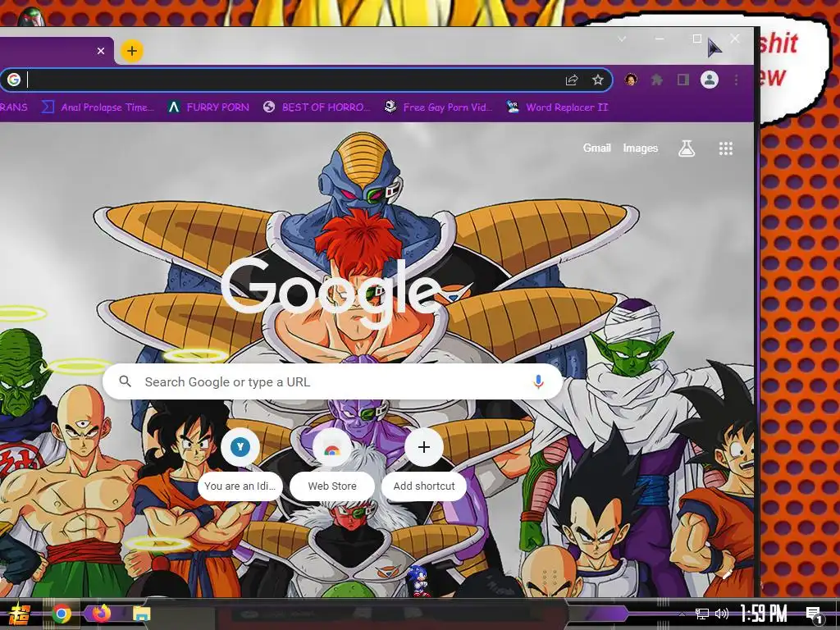Share this page via the share icon
Screen dimensions: 840x630
click(x=572, y=80)
